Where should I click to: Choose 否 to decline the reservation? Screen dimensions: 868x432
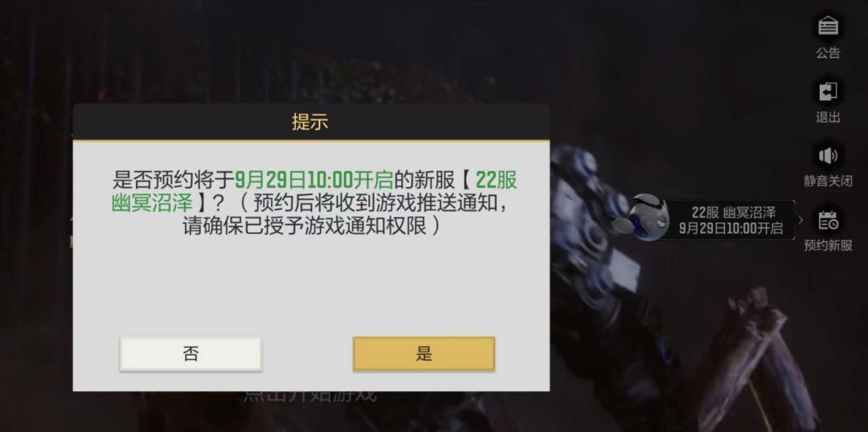[190, 353]
